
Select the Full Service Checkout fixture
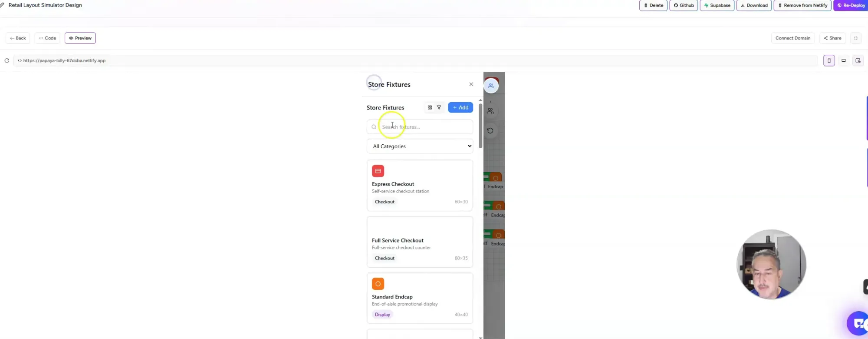420,242
